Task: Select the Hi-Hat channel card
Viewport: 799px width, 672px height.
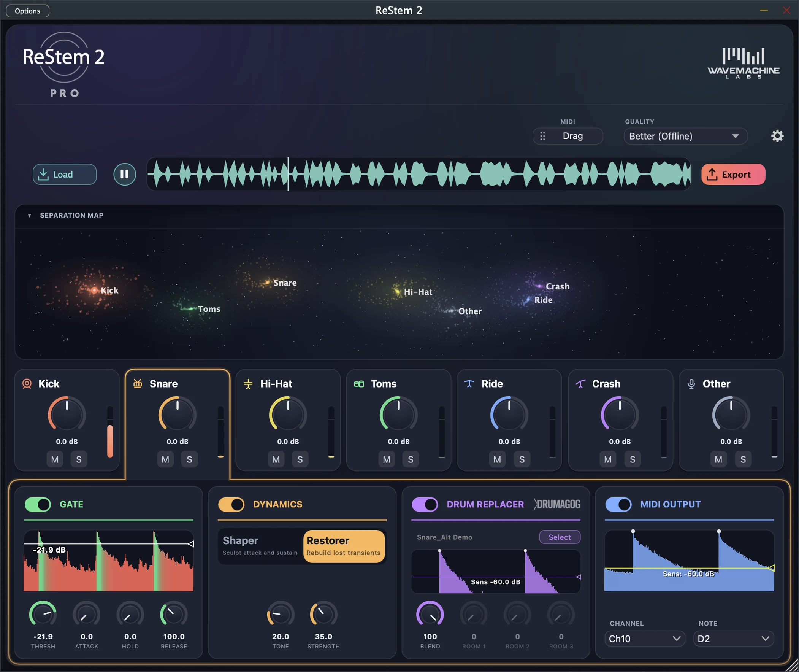Action: pos(288,420)
